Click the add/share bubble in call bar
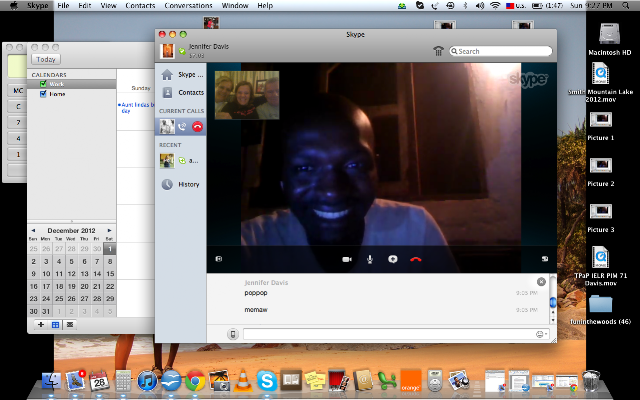Image resolution: width=640 pixels, height=400 pixels. tap(393, 259)
